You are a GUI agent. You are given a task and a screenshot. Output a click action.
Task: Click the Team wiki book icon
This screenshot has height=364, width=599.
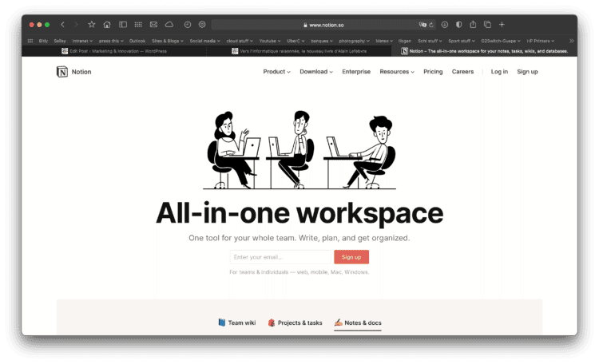(221, 322)
